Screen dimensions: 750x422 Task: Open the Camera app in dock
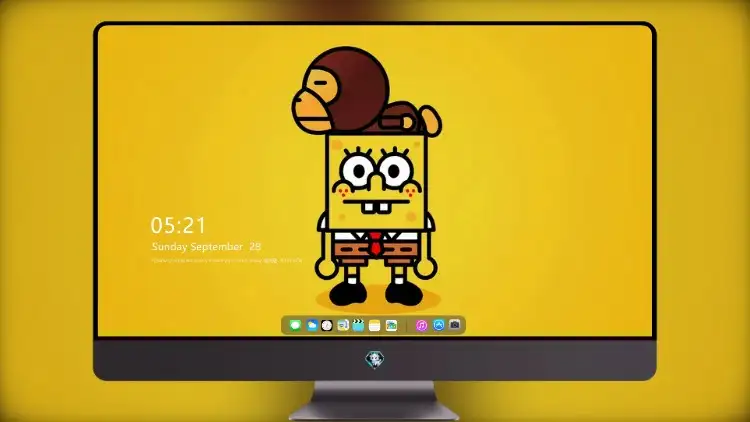454,325
